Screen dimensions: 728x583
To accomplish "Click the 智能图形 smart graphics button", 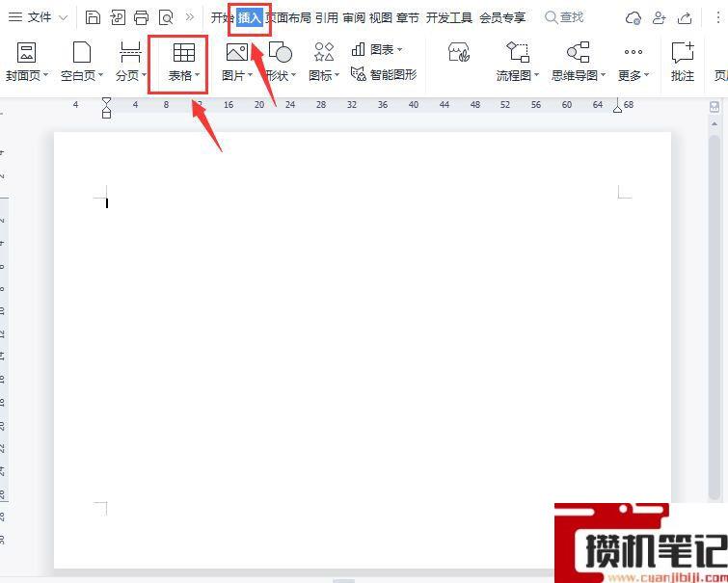I will click(384, 74).
